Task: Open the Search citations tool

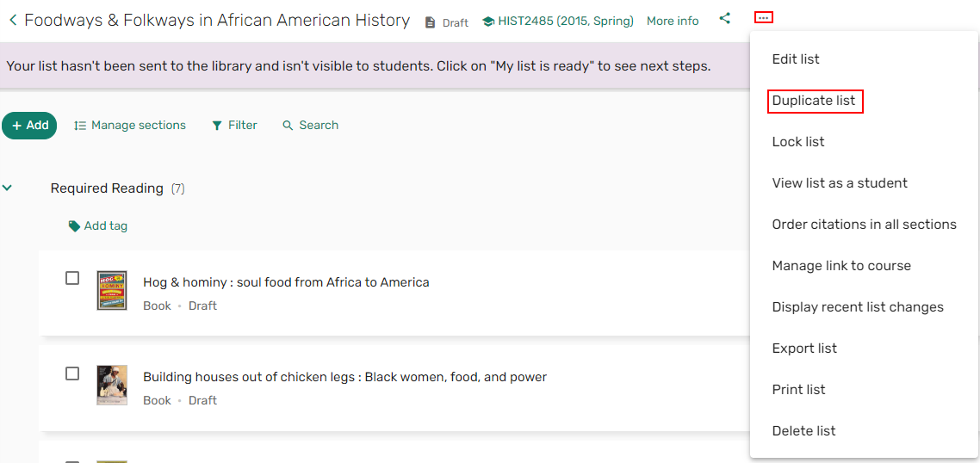Action: 310,126
